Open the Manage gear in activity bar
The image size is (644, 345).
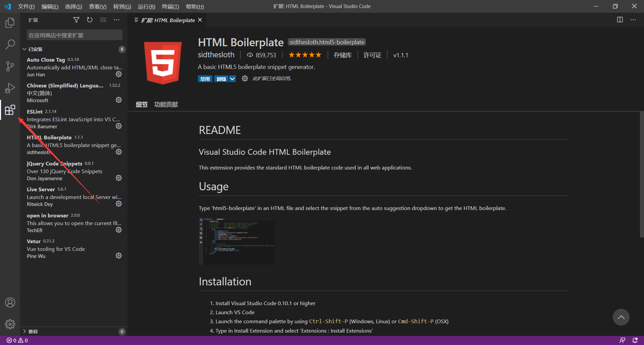[10, 324]
